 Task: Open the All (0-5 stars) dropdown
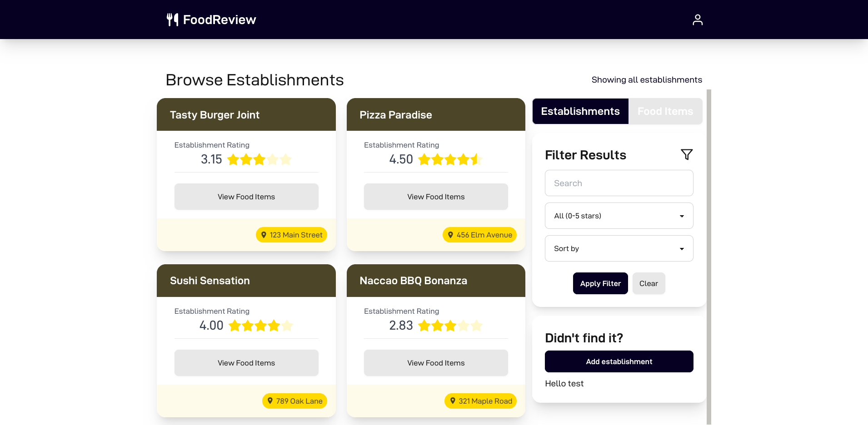619,216
